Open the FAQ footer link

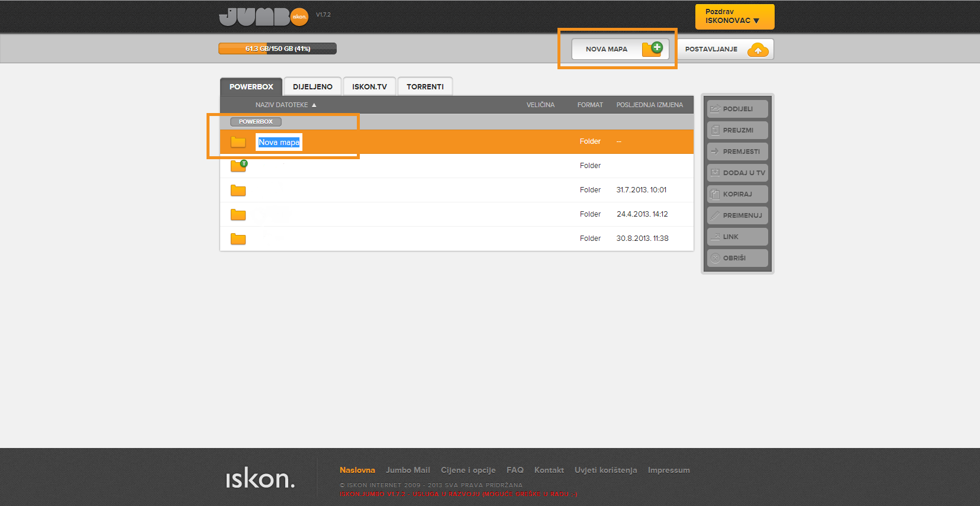[515, 470]
